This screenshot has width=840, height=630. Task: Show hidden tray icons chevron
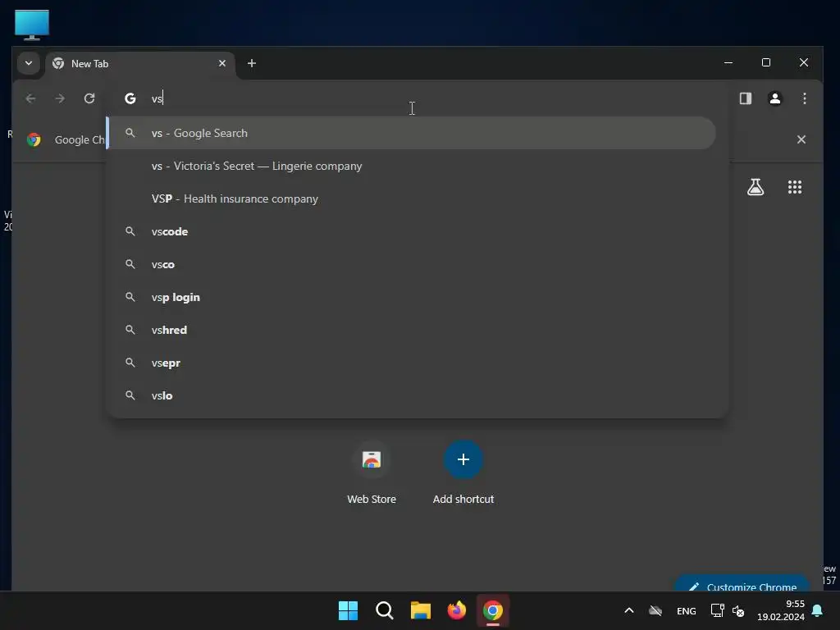point(629,610)
